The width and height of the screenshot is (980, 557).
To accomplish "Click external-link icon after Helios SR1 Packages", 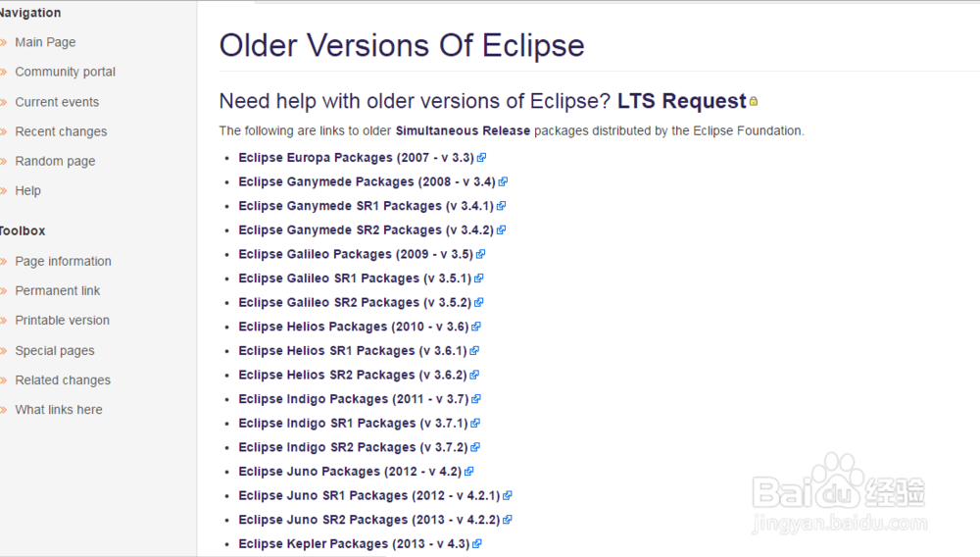I will click(474, 351).
